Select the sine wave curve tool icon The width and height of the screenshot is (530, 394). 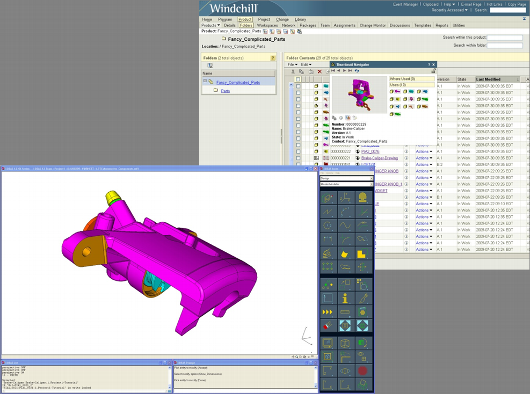click(345, 225)
